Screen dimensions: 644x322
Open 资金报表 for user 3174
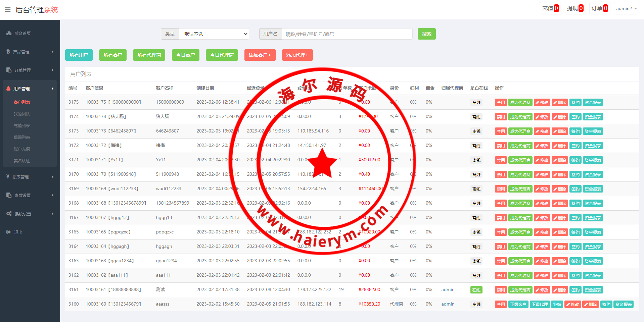coord(593,117)
